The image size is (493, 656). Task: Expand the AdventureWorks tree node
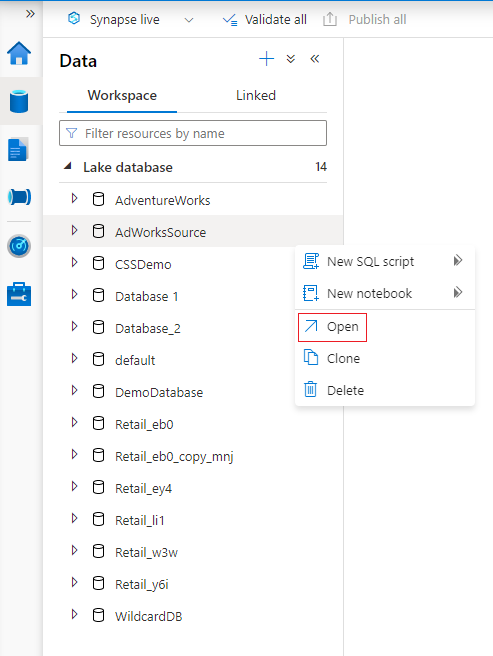tap(74, 198)
